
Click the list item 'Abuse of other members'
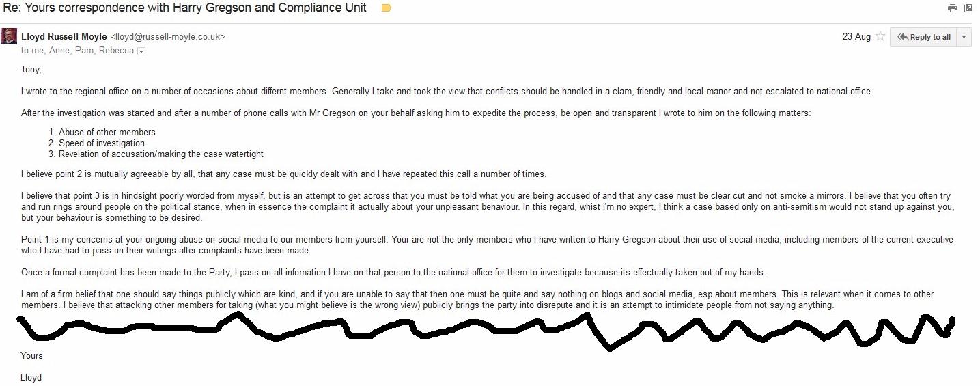(x=107, y=132)
